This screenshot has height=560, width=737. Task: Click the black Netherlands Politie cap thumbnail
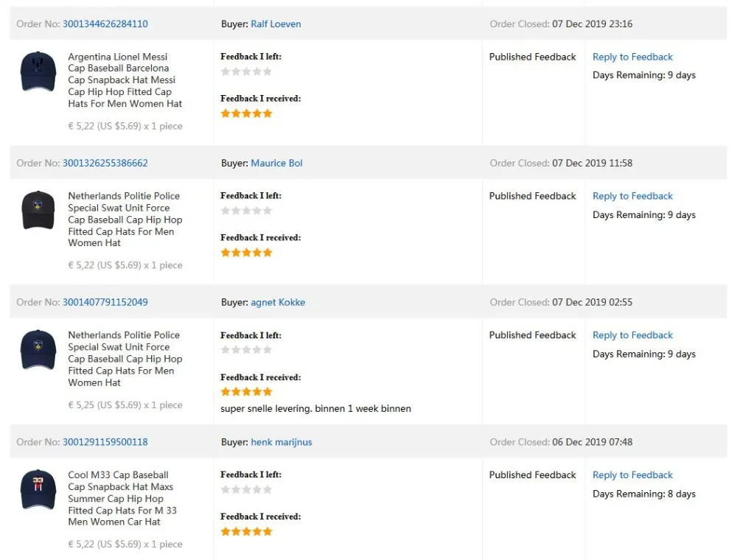[38, 211]
